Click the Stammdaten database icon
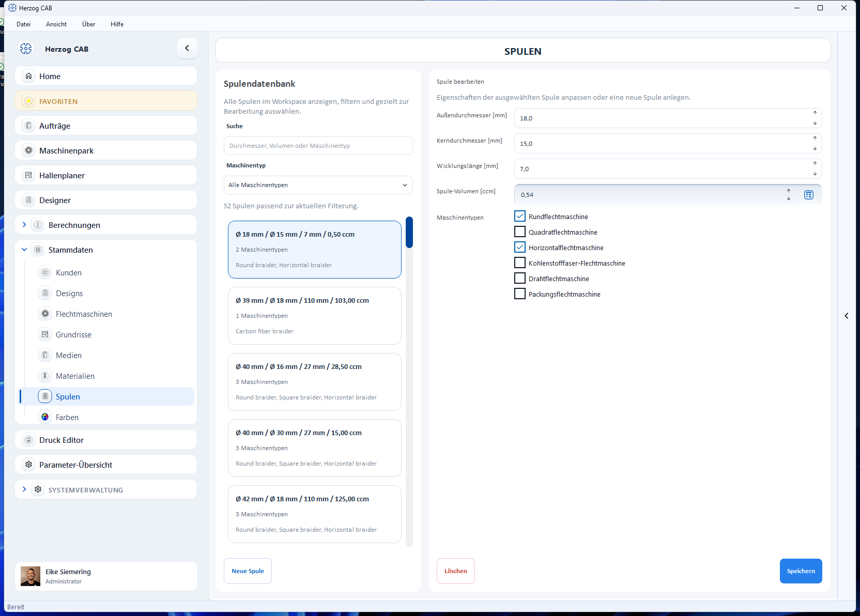 (x=38, y=250)
